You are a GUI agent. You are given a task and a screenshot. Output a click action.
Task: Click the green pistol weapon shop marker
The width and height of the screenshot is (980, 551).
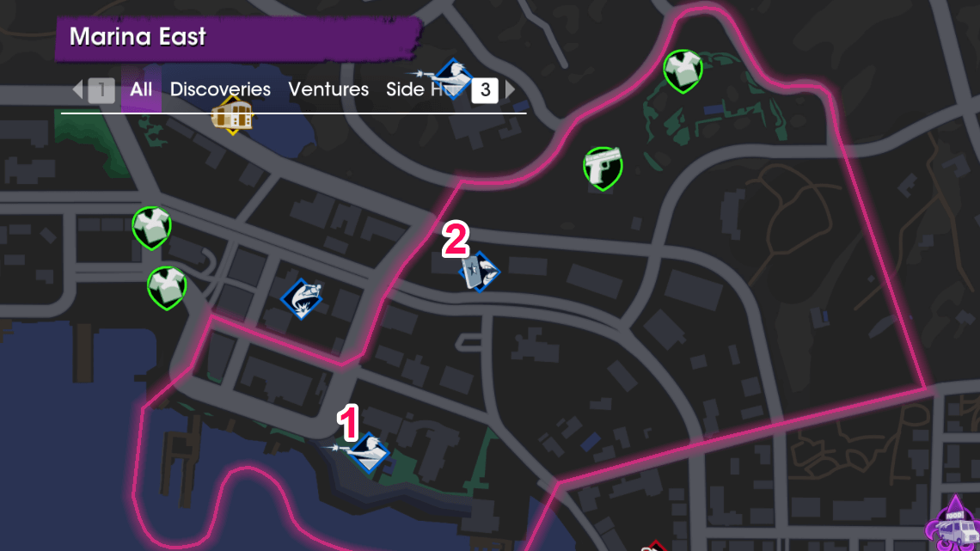pyautogui.click(x=603, y=168)
